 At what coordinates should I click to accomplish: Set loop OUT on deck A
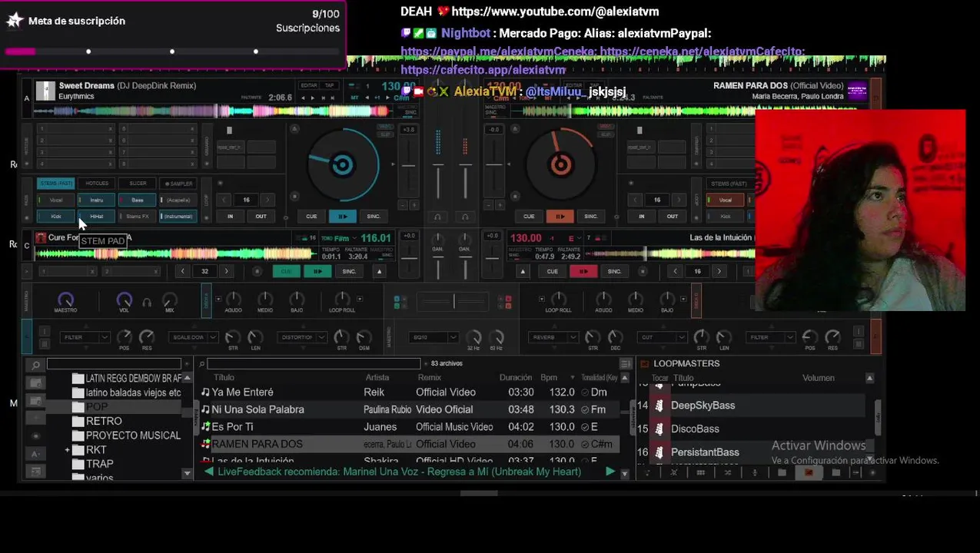coord(261,217)
